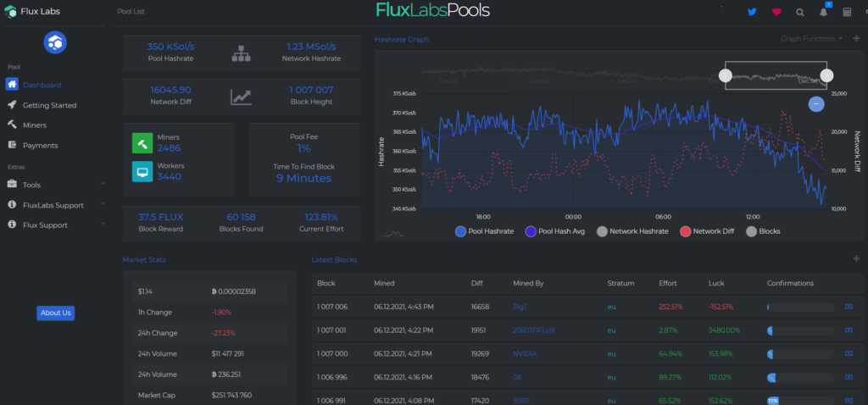Click the 1 007 007 Block Height value
Viewport: 868px width, 405px height.
[311, 90]
